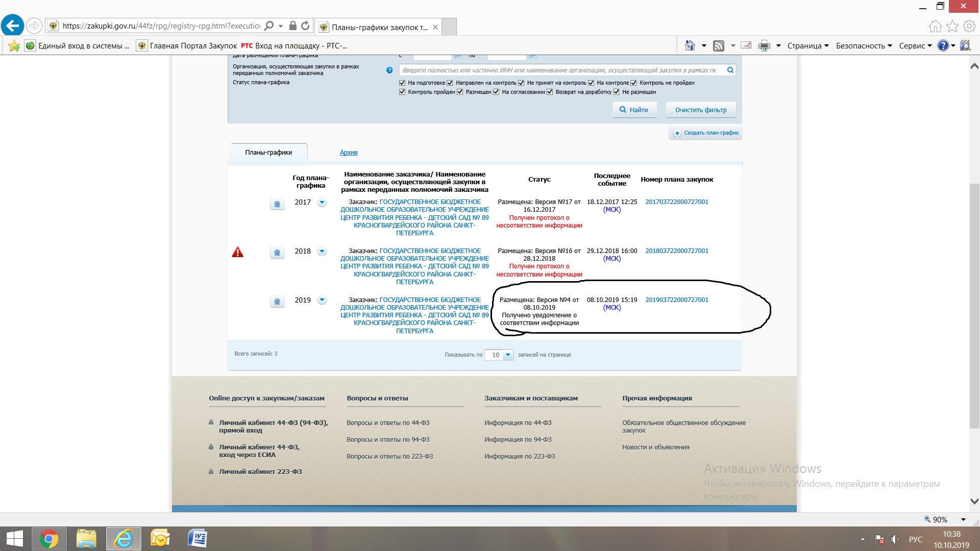Click the document icon for the 2019 row

[277, 302]
